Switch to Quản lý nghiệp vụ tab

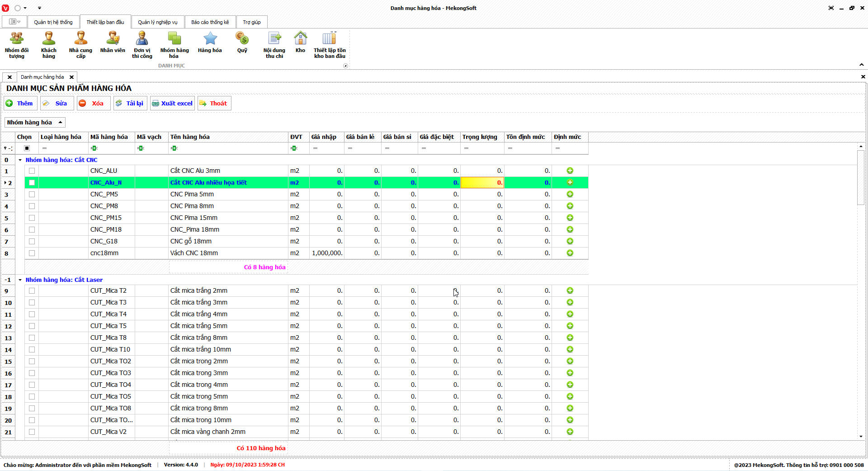click(157, 22)
